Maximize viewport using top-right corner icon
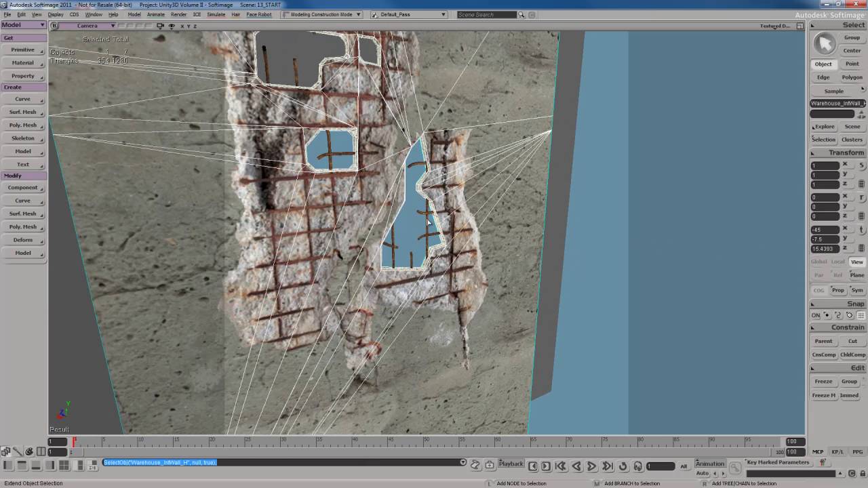Viewport: 868px width, 488px height. point(800,26)
